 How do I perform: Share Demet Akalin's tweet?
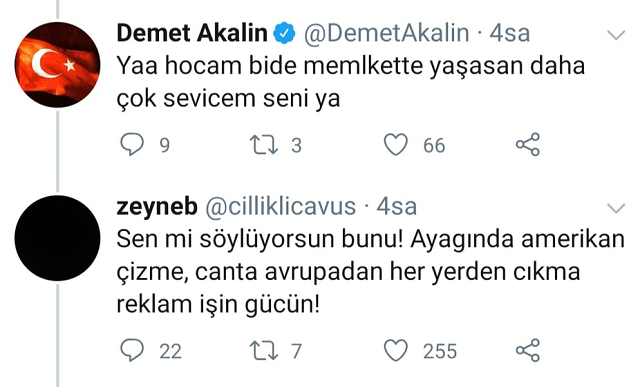[528, 145]
